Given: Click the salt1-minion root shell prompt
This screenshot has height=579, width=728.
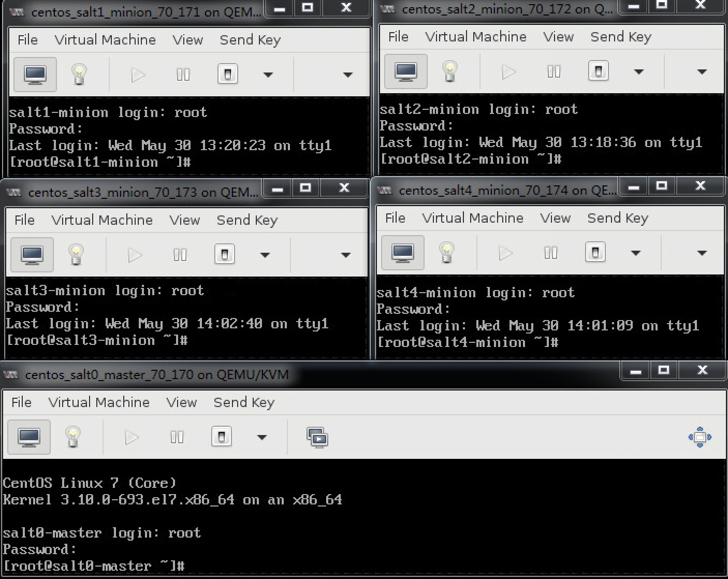Looking at the screenshot, I should pyautogui.click(x=100, y=162).
